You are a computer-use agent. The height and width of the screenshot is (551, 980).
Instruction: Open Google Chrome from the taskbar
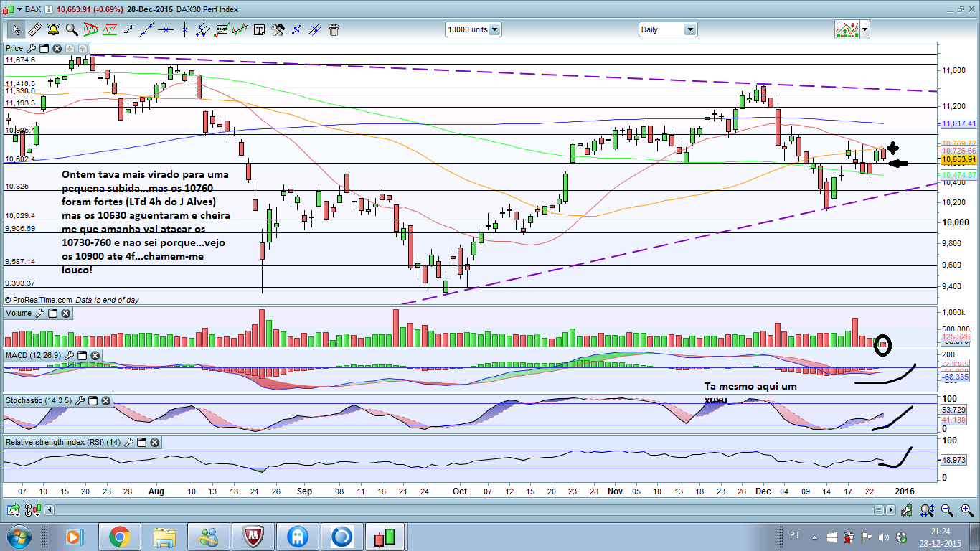(119, 536)
